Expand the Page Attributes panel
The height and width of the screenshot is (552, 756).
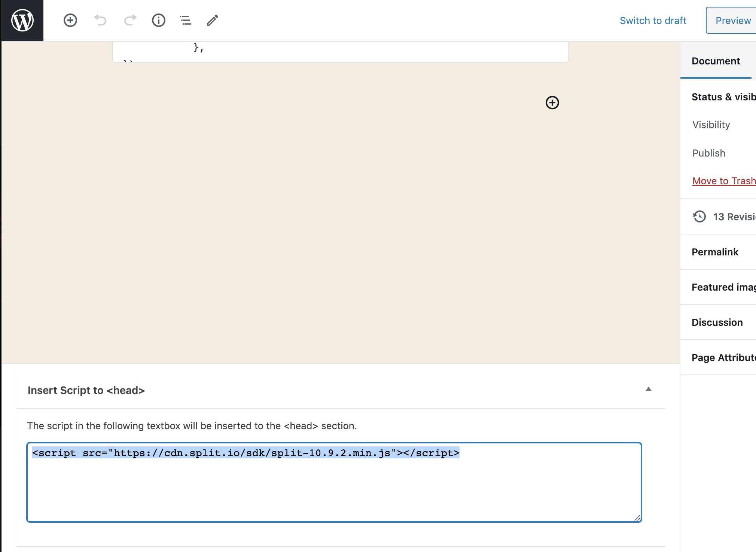pyautogui.click(x=723, y=358)
